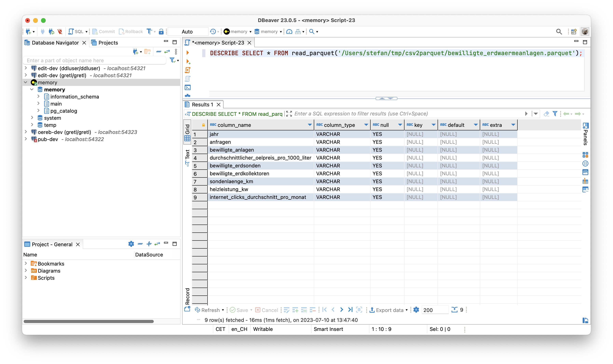Go to next row arrow icon
Viewport: 613px width, 364px height.
(342, 310)
